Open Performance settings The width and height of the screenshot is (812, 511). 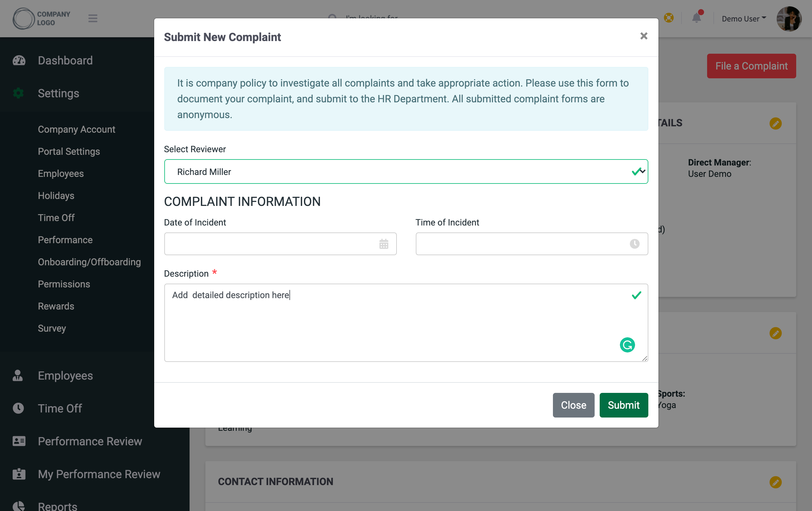65,240
